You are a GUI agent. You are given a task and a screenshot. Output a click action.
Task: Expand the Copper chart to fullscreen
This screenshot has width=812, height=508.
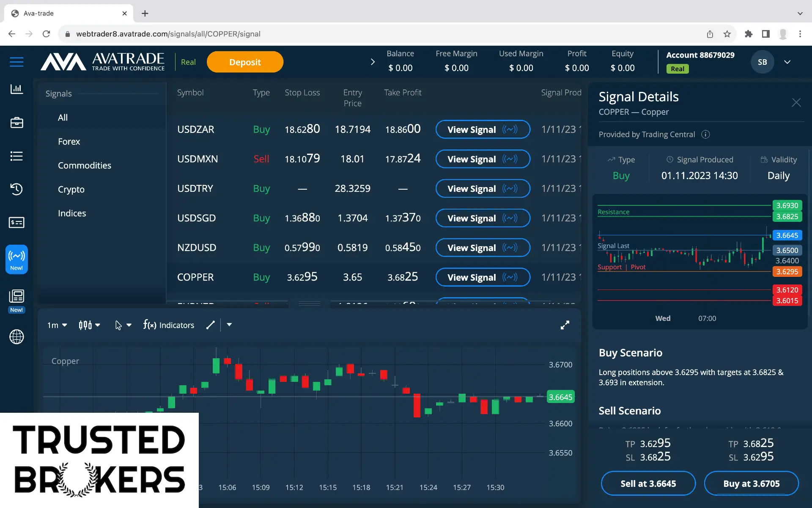[x=565, y=325]
